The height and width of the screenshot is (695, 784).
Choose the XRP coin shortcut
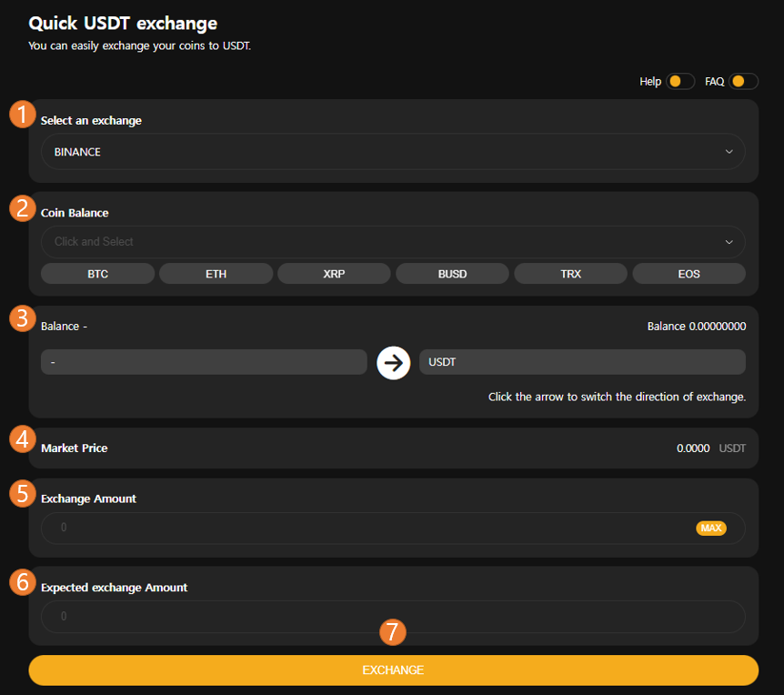[x=334, y=274]
